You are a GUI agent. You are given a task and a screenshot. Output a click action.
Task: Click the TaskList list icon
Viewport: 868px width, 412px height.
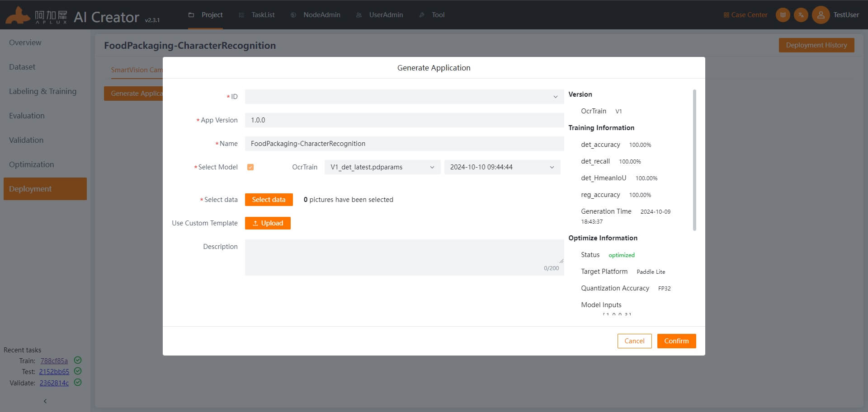click(x=241, y=15)
